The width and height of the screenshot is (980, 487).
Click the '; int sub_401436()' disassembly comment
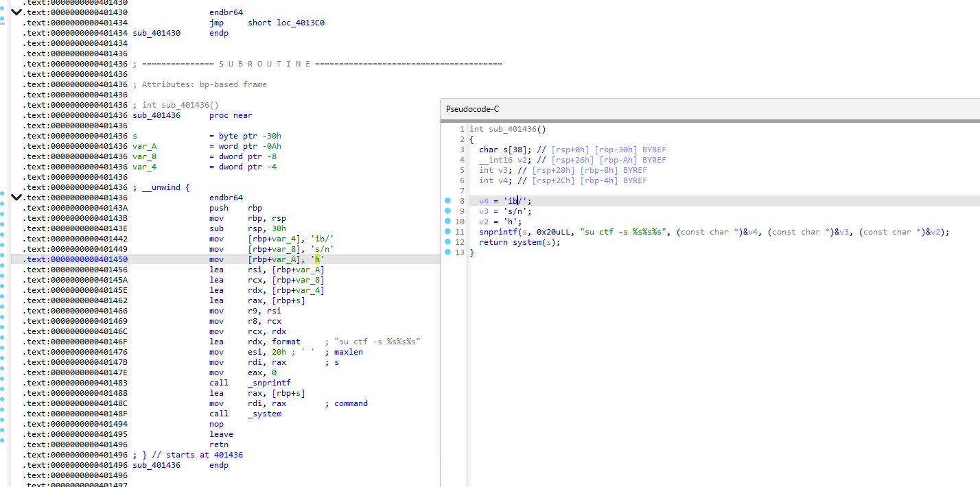(x=176, y=105)
